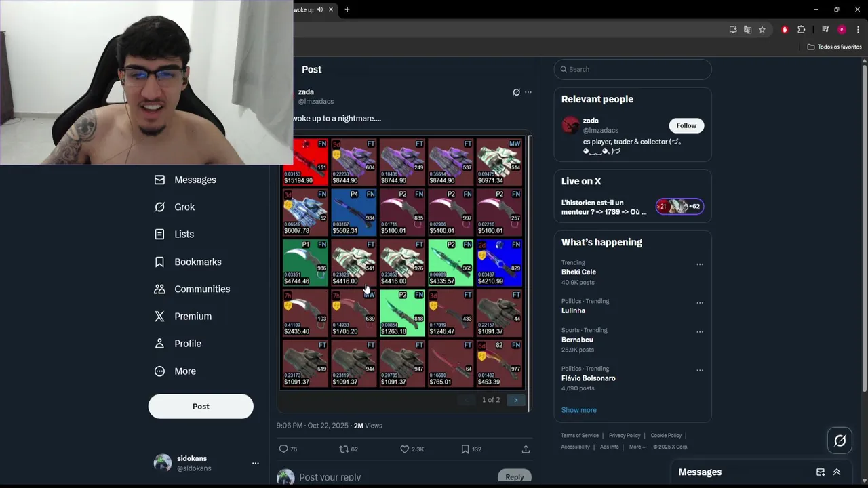Click the reply icon with 76 replies
Viewport: 868px width, 488px height.
pos(288,449)
